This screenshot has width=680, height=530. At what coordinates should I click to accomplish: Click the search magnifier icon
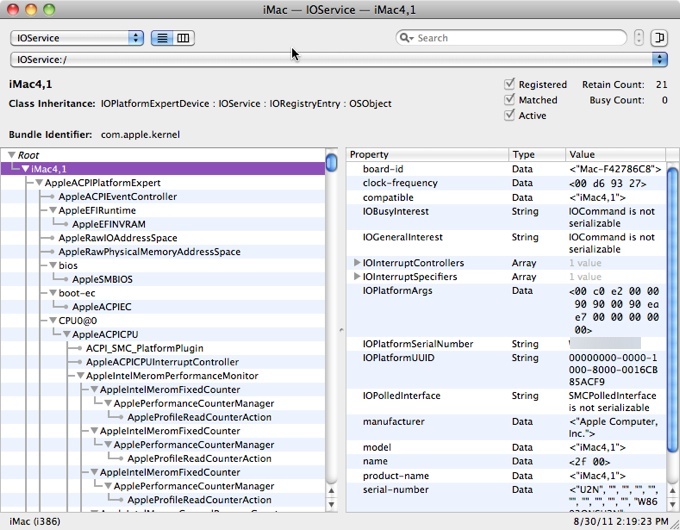[406, 38]
